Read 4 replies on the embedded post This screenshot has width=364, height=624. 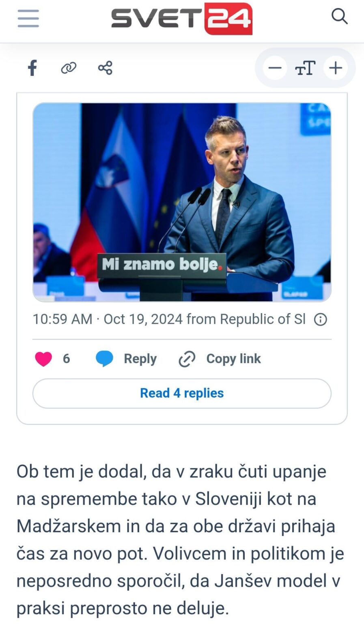[182, 393]
